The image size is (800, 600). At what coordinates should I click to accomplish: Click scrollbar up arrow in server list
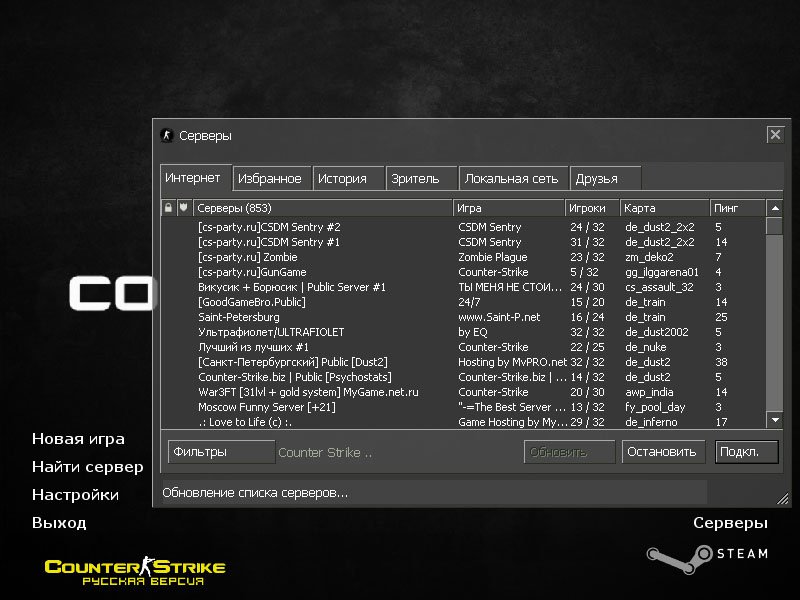[x=775, y=208]
